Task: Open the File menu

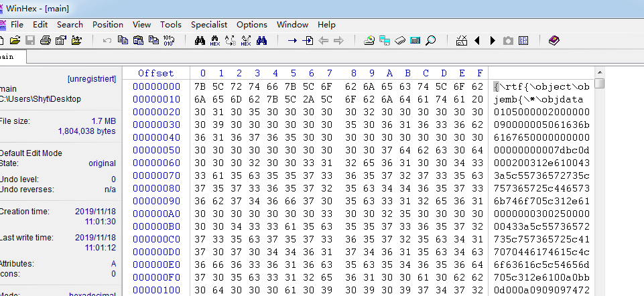Action: click(x=17, y=25)
